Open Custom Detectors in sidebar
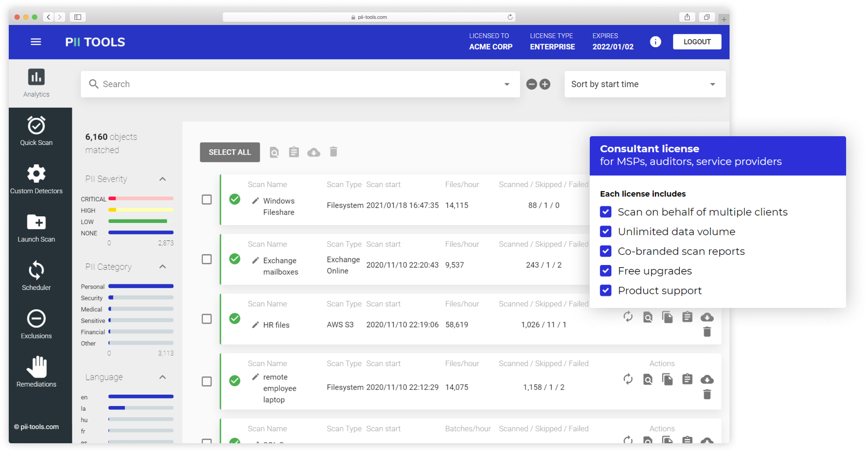The height and width of the screenshot is (452, 868). coord(36,179)
